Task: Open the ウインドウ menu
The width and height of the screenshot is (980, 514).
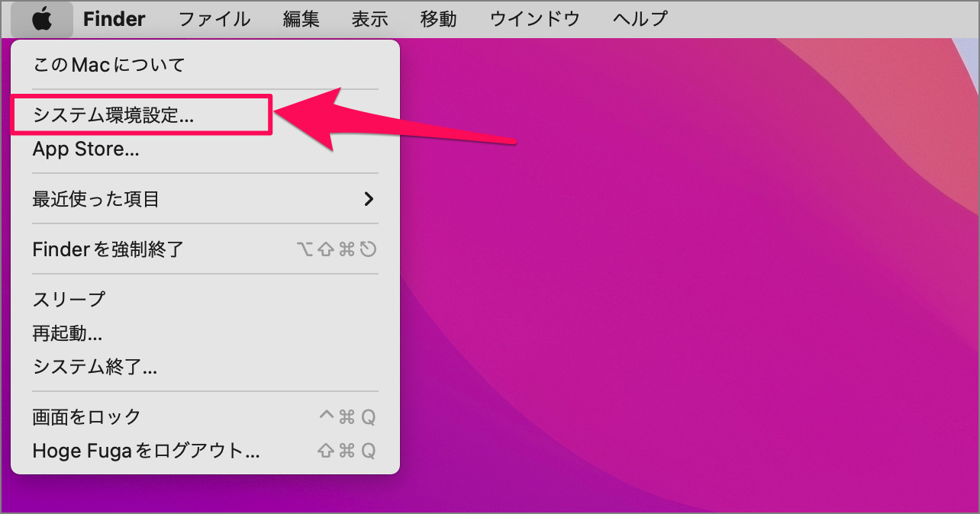Action: click(534, 18)
